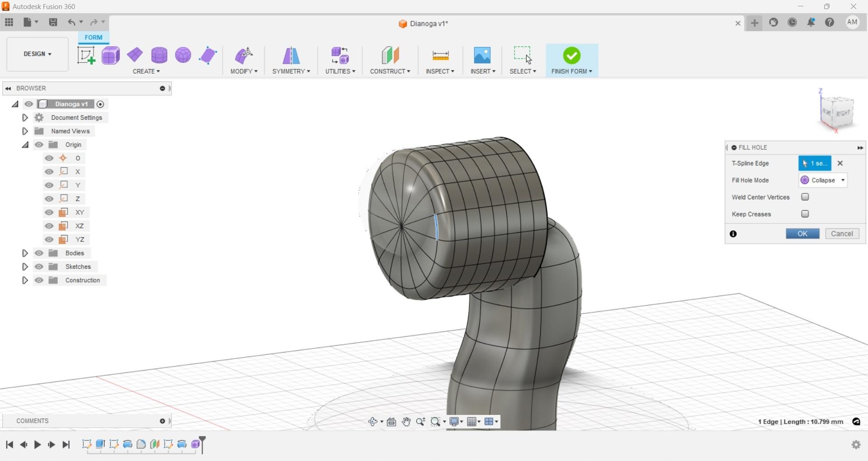The height and width of the screenshot is (461, 868).
Task: Switch to the Form tab
Action: tap(93, 38)
